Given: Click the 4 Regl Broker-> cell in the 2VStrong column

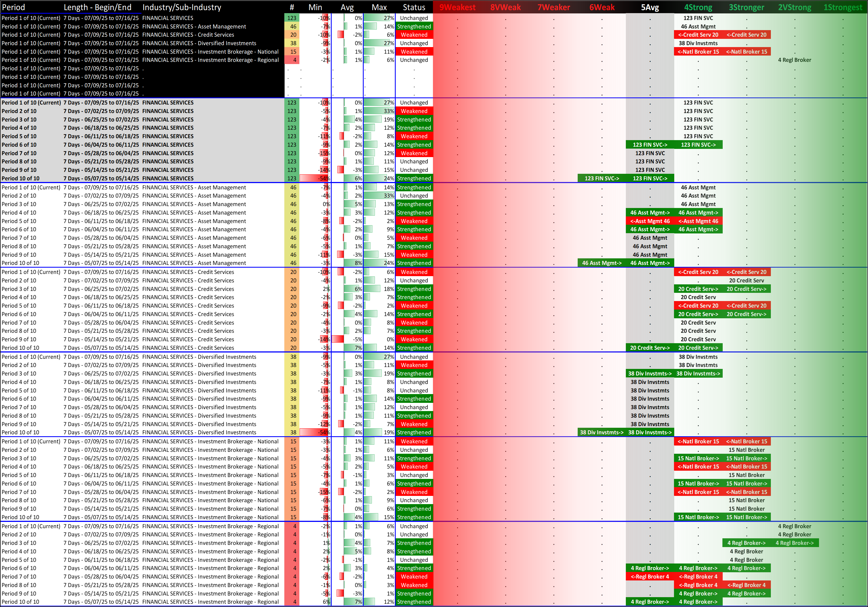Looking at the screenshot, I should pyautogui.click(x=794, y=543).
